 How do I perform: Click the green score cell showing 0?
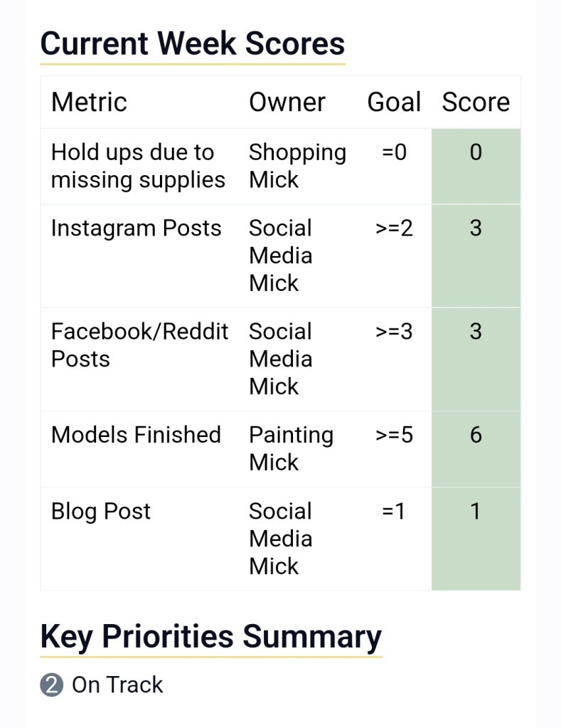pos(476,166)
